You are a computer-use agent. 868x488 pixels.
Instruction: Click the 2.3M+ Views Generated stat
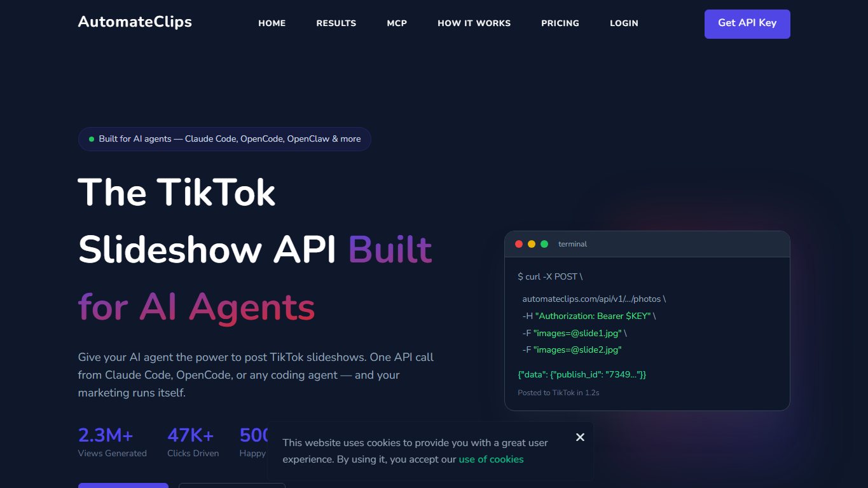[x=113, y=442]
